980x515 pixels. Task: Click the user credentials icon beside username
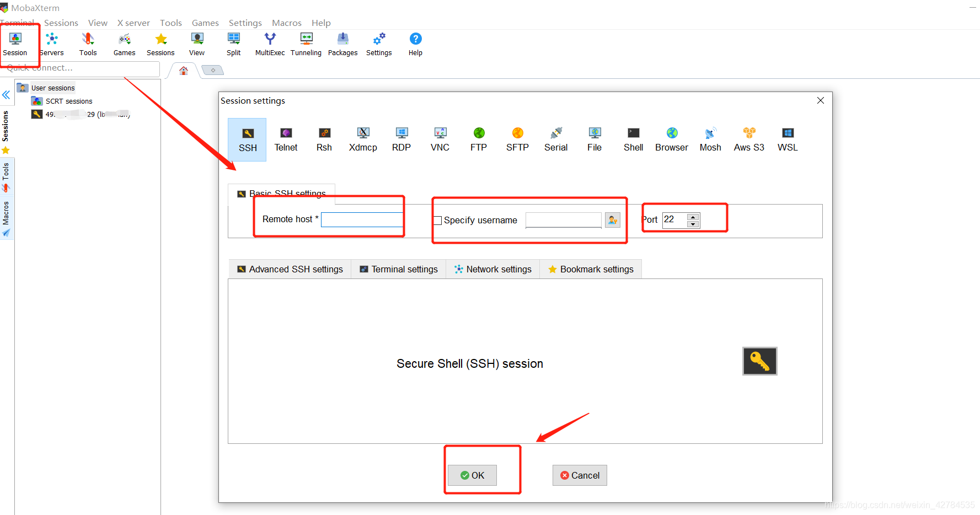(x=613, y=220)
